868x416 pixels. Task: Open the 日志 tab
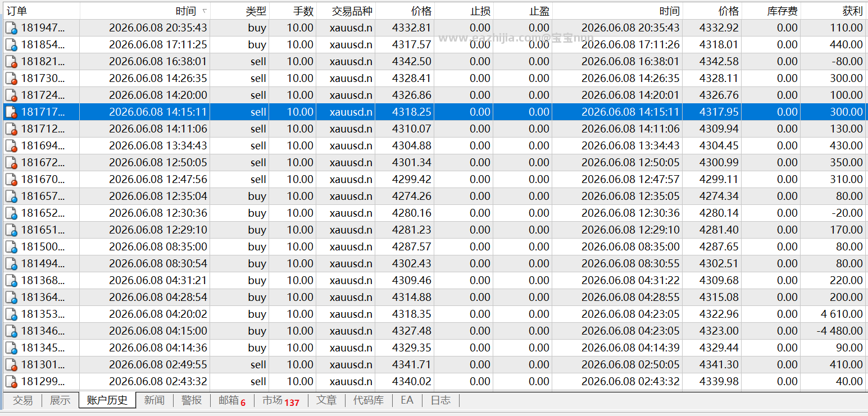tap(440, 400)
